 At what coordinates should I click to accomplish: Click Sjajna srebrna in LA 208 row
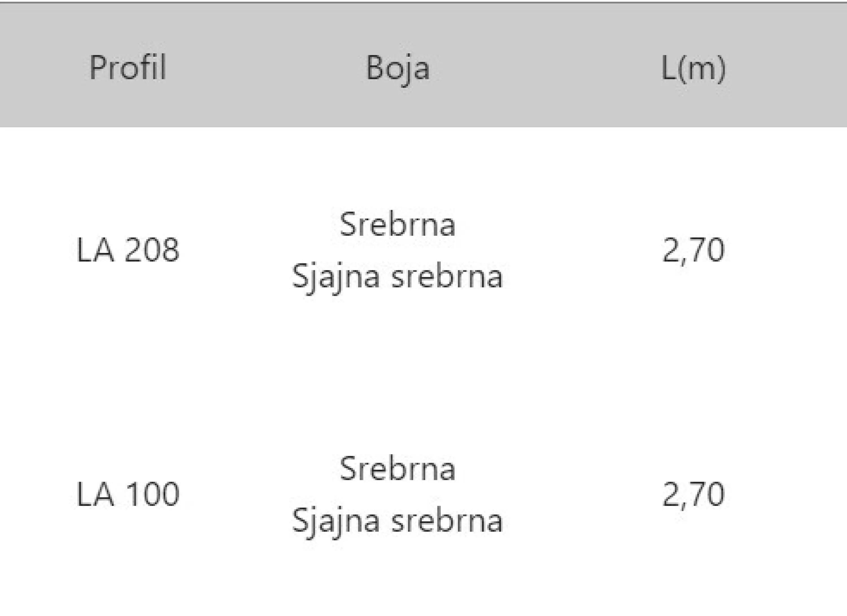pos(397,277)
